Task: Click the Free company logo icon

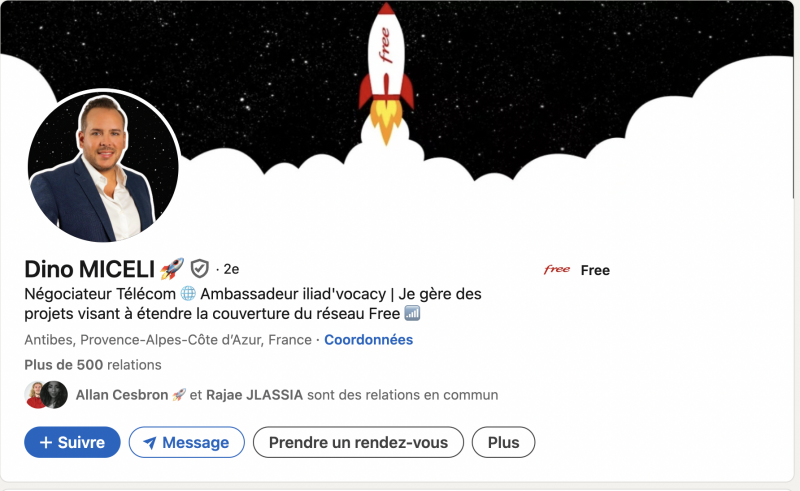Action: [557, 269]
